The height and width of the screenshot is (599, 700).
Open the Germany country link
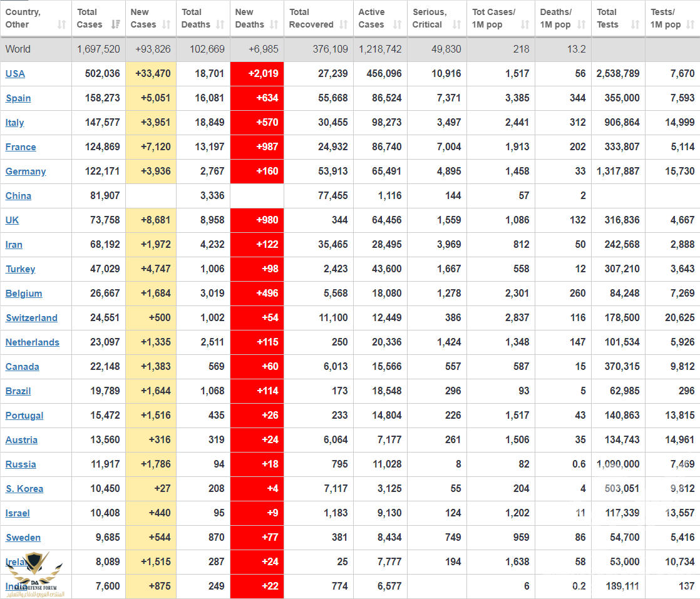point(26,172)
